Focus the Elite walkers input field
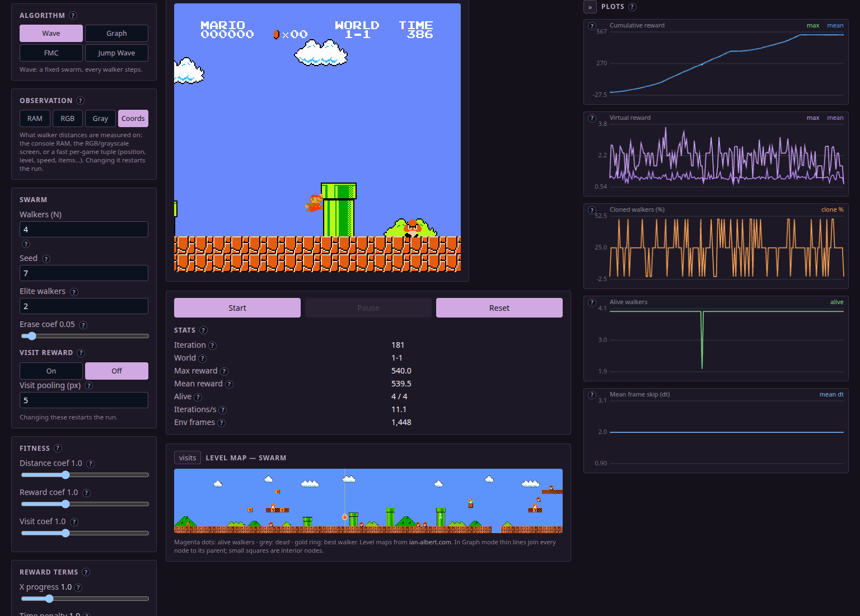Viewport: 860px width, 616px height. pyautogui.click(x=84, y=306)
